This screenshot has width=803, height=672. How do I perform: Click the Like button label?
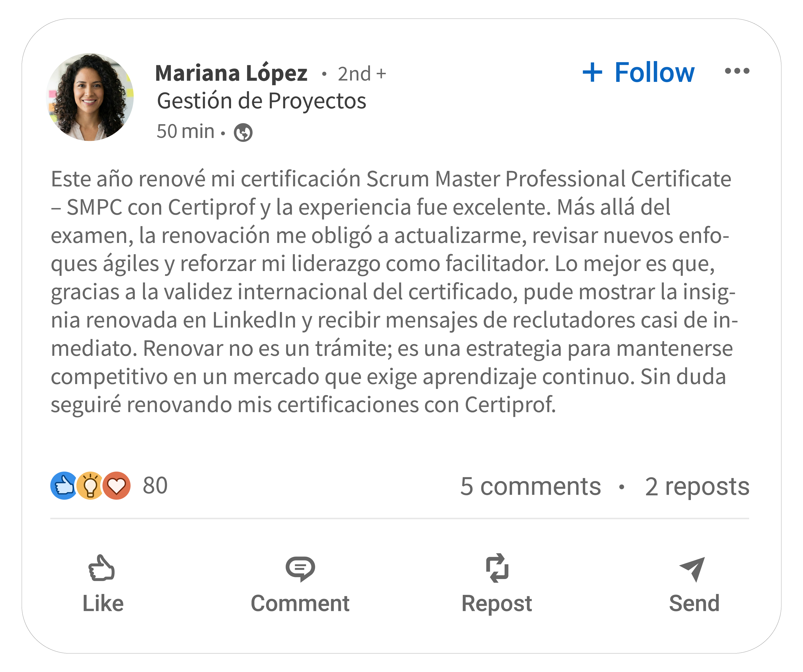pos(103,603)
